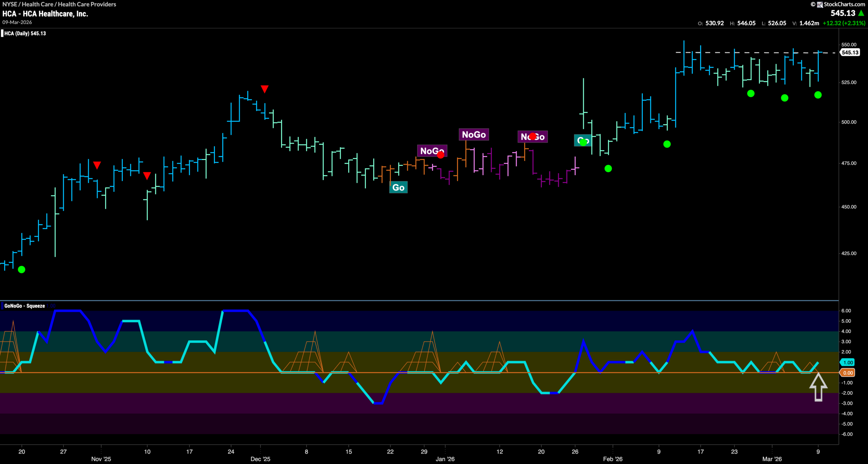Click the NoGo label in early January
The image size is (868, 464).
pos(474,135)
